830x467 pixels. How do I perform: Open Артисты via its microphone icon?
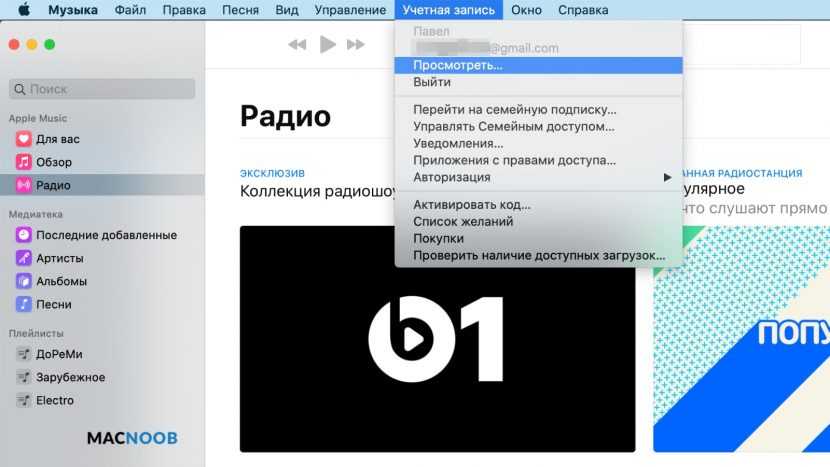[23, 258]
